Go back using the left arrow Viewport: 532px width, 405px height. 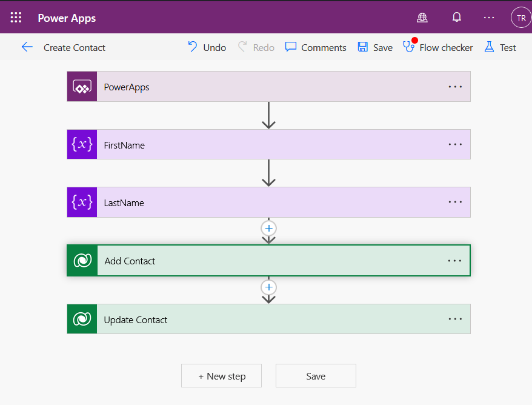click(x=27, y=47)
